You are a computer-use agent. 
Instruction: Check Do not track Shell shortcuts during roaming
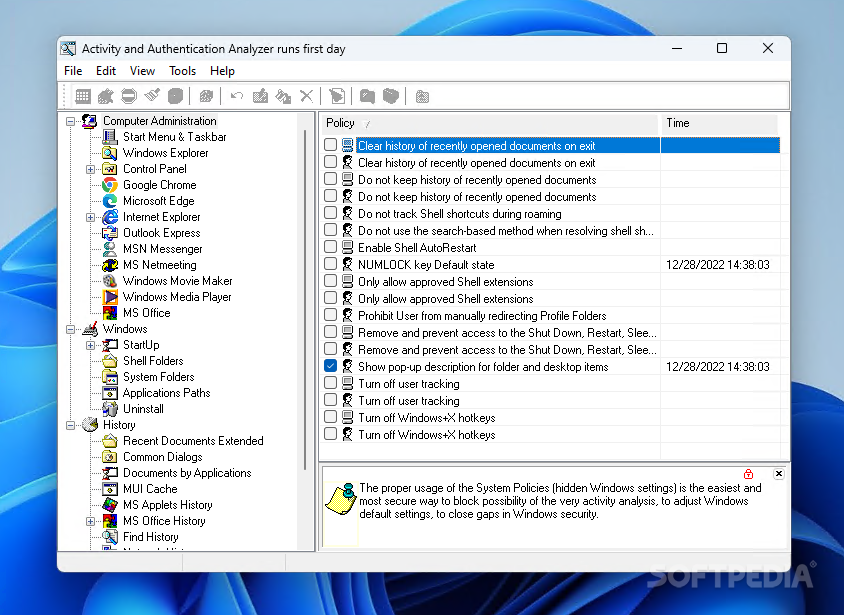coord(330,213)
